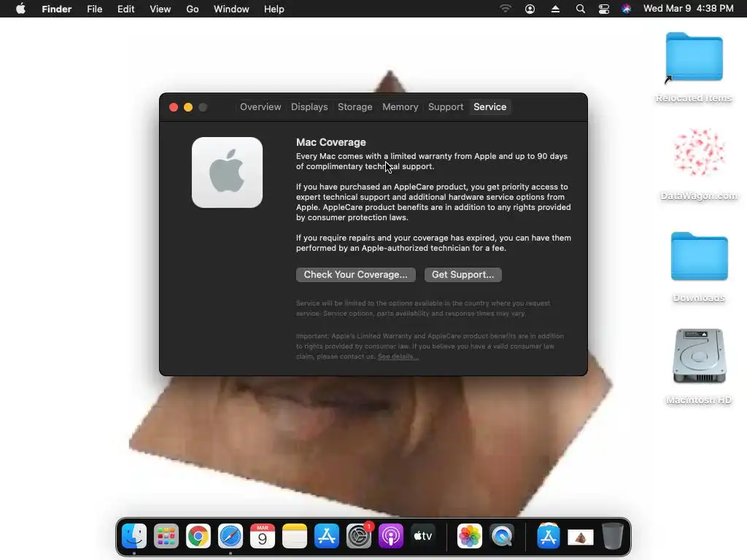Open Safari from the Dock
Screen dimensions: 747x560
231,536
